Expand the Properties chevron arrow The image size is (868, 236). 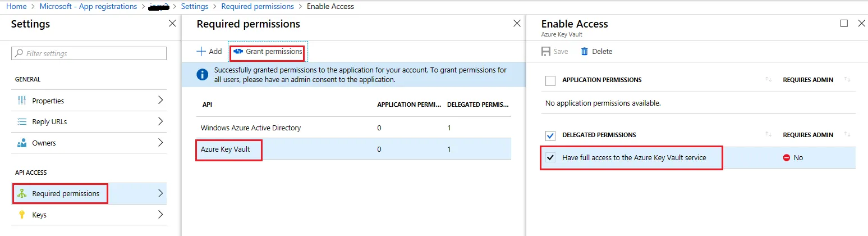(160, 101)
